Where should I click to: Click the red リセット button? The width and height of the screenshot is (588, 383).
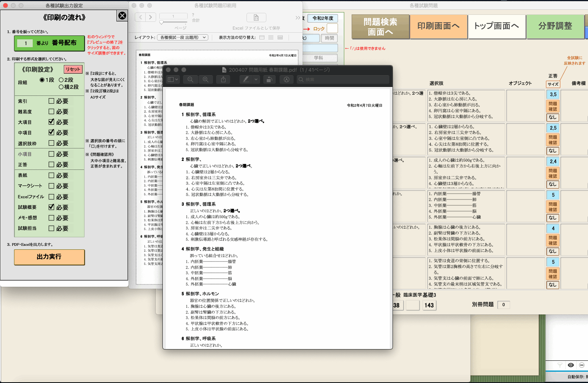tap(73, 69)
